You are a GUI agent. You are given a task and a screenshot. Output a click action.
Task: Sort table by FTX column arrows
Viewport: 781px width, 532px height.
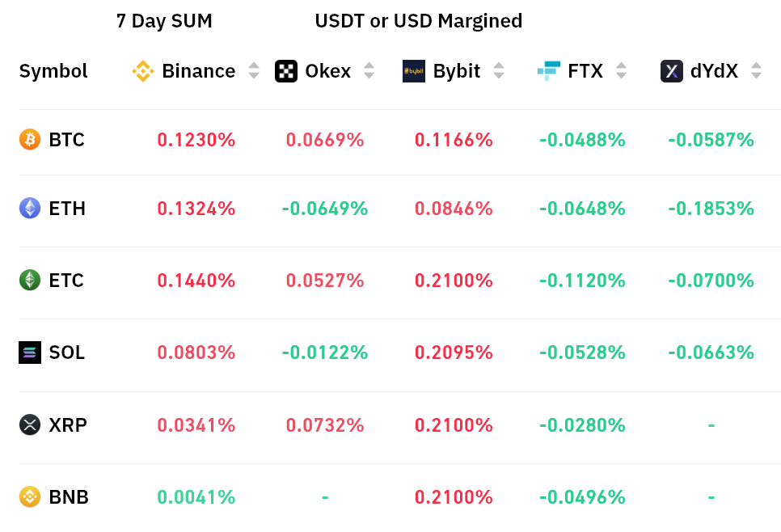point(621,71)
